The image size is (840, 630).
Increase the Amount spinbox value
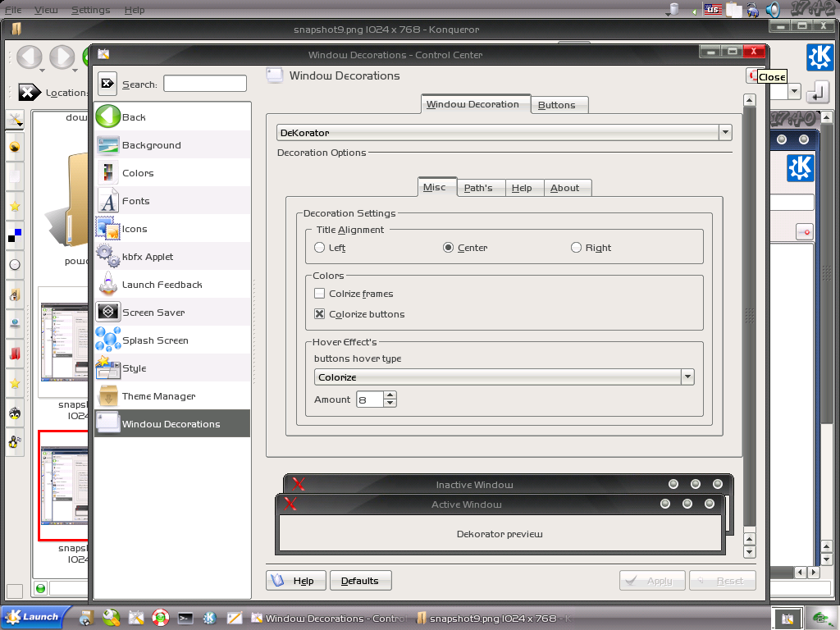(x=390, y=395)
